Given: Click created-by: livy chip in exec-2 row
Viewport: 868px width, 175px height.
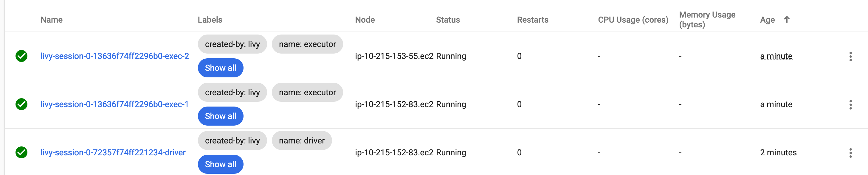Looking at the screenshot, I should pyautogui.click(x=232, y=44).
